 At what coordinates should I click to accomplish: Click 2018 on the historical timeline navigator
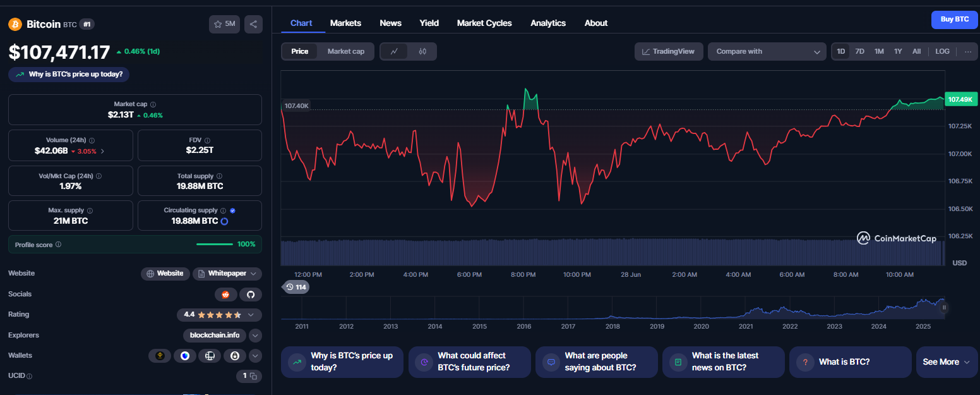point(612,327)
